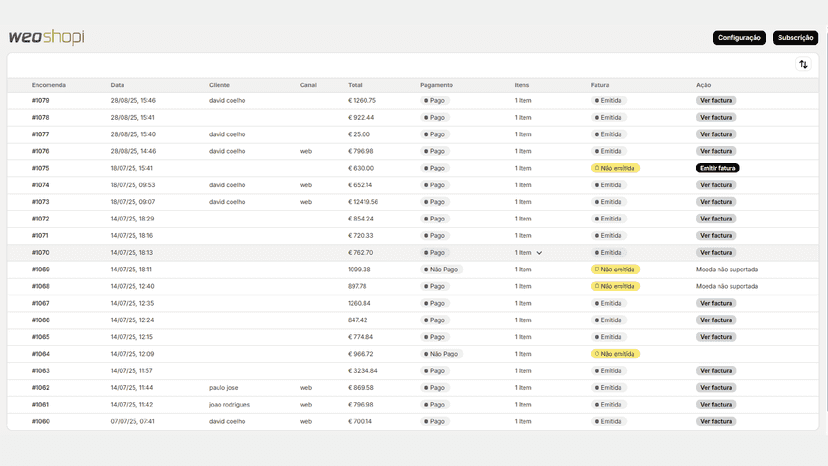This screenshot has height=466, width=828.
Task: View invoice for order #1070
Action: click(x=716, y=253)
